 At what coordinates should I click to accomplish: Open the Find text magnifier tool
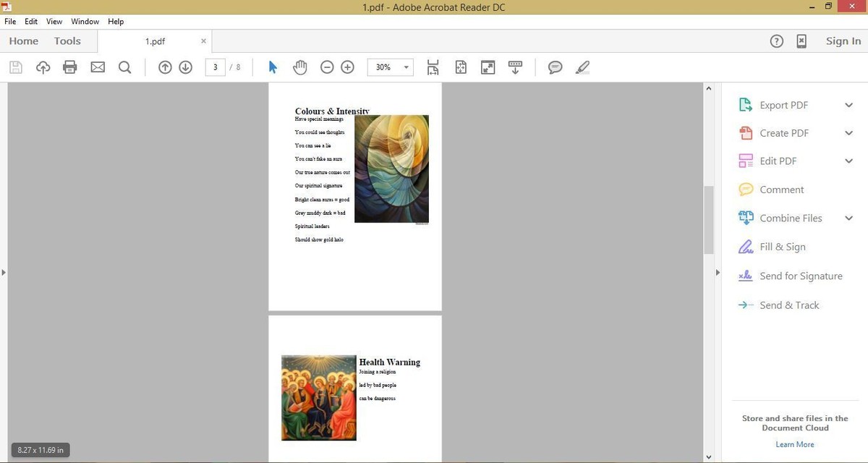[x=124, y=67]
